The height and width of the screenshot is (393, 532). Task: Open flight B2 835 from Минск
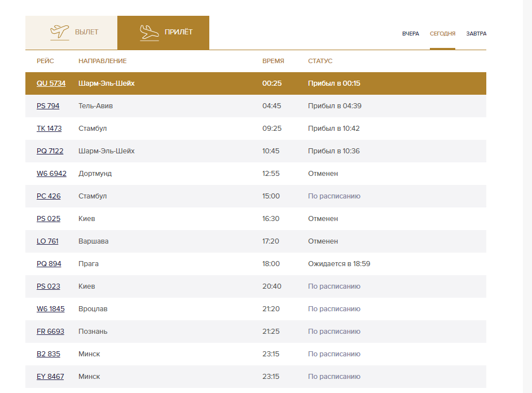pyautogui.click(x=48, y=354)
